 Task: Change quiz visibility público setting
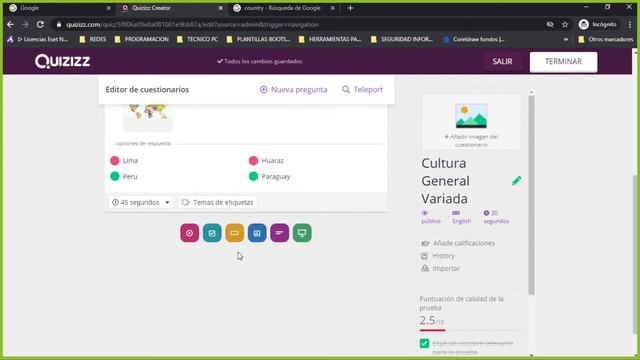[431, 217]
